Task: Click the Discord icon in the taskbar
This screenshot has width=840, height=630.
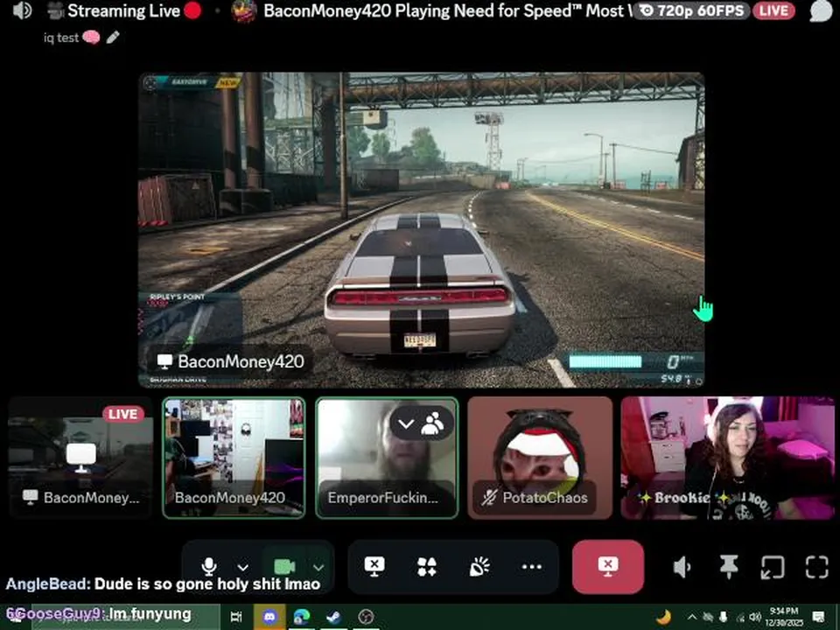Action: (x=269, y=617)
